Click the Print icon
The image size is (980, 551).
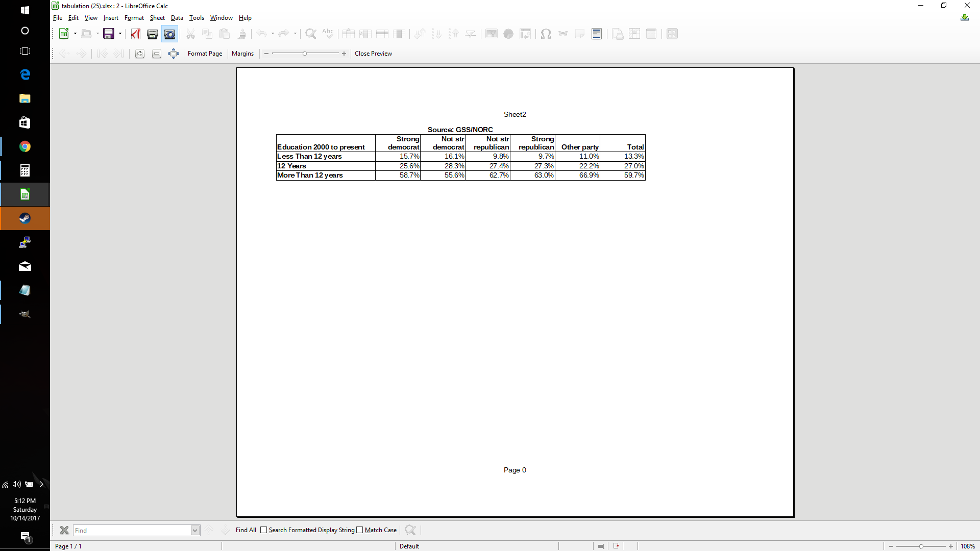153,34
